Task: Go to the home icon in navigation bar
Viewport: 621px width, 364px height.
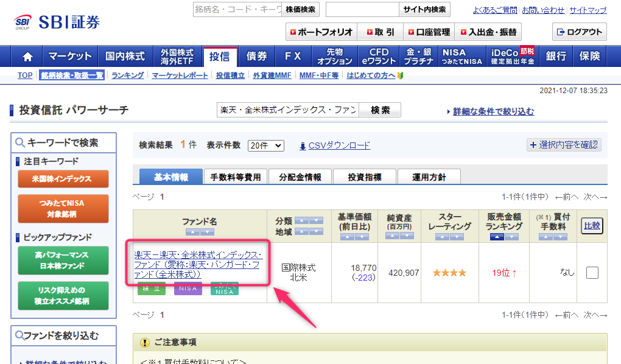Action: pos(27,57)
